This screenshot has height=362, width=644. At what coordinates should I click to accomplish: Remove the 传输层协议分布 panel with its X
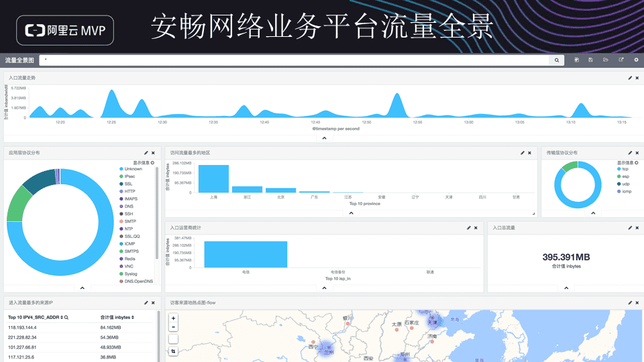(x=637, y=153)
